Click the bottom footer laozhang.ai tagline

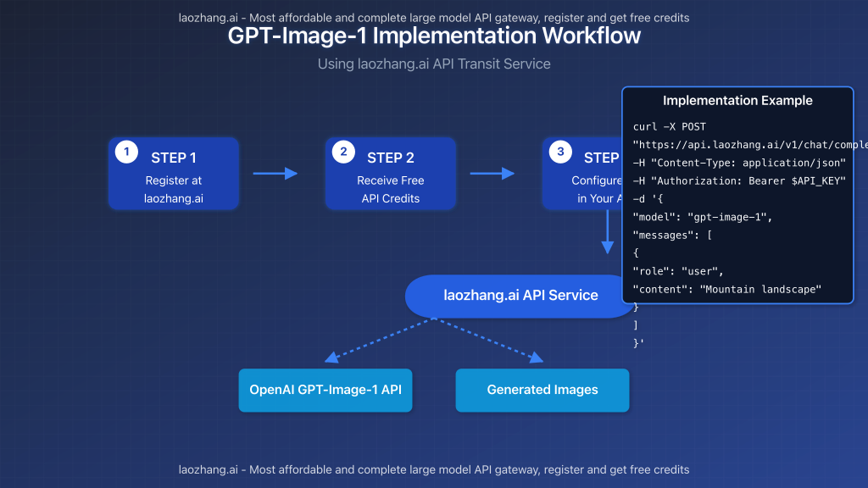434,469
